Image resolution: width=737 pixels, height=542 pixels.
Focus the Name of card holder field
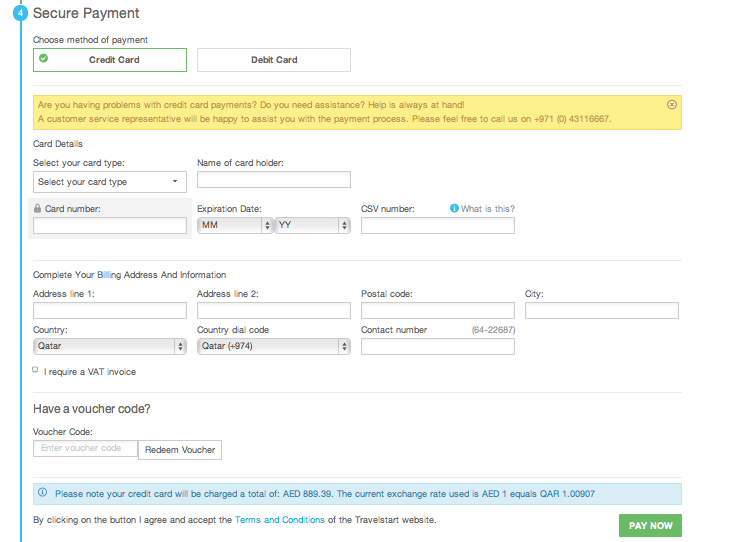click(x=274, y=180)
